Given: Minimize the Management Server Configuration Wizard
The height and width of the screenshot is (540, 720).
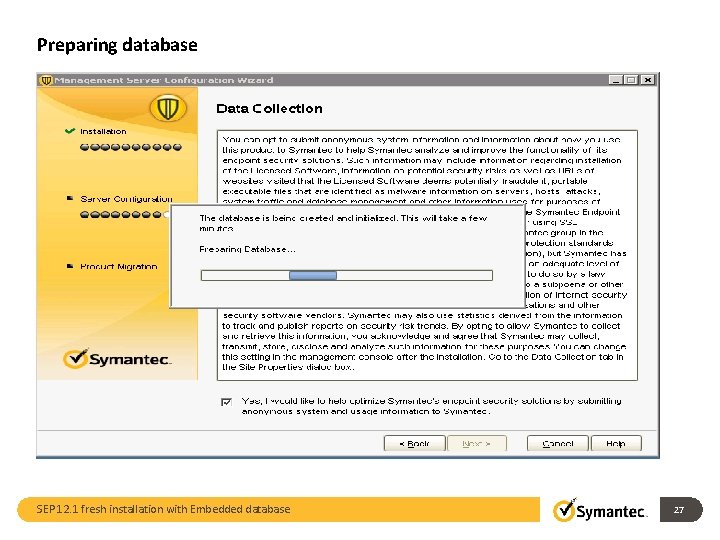Looking at the screenshot, I should [616, 80].
